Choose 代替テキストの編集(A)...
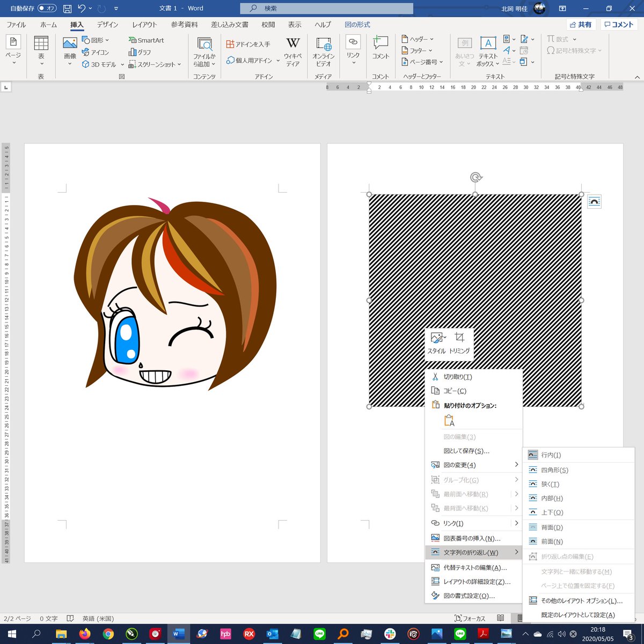 [x=474, y=567]
